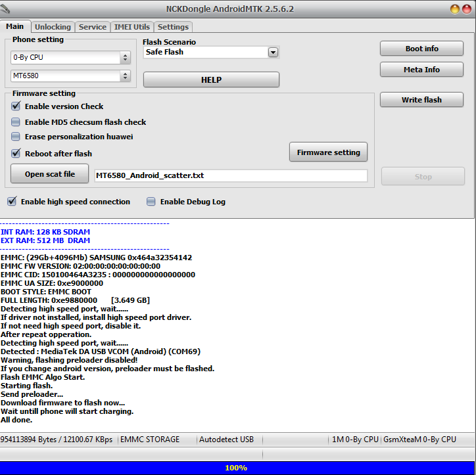Open the IMEI Utils tab
This screenshot has height=475, width=476.
(x=132, y=27)
